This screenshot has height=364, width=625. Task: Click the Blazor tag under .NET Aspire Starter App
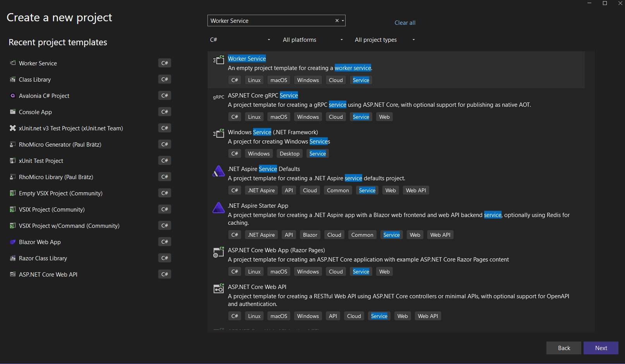310,235
